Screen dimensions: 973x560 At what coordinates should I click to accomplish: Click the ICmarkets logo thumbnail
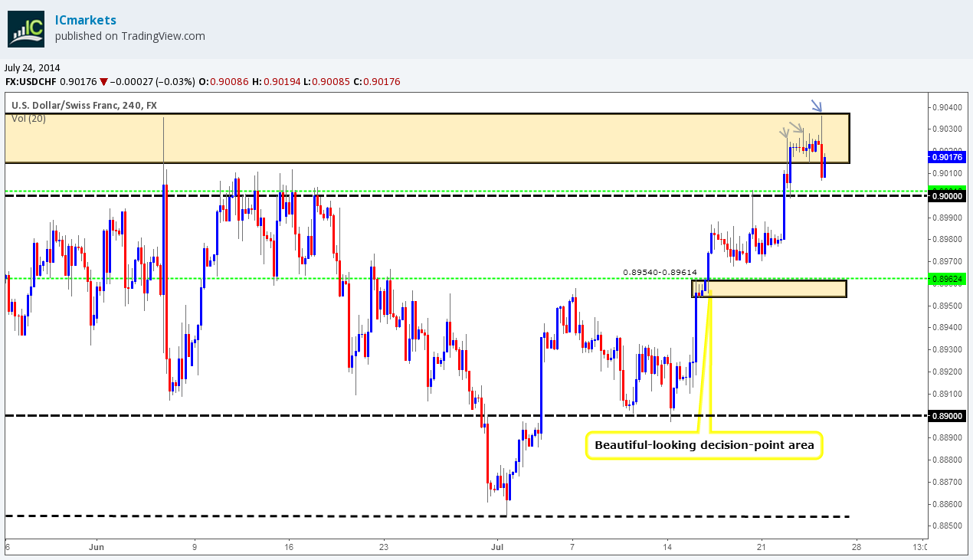[27, 28]
